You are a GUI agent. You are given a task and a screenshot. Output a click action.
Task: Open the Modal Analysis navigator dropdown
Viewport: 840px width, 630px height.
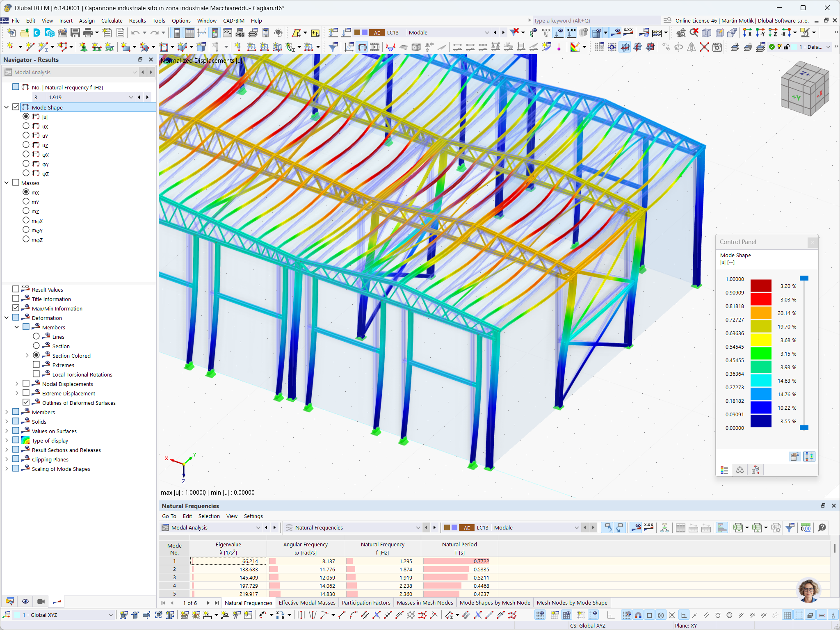tap(135, 72)
